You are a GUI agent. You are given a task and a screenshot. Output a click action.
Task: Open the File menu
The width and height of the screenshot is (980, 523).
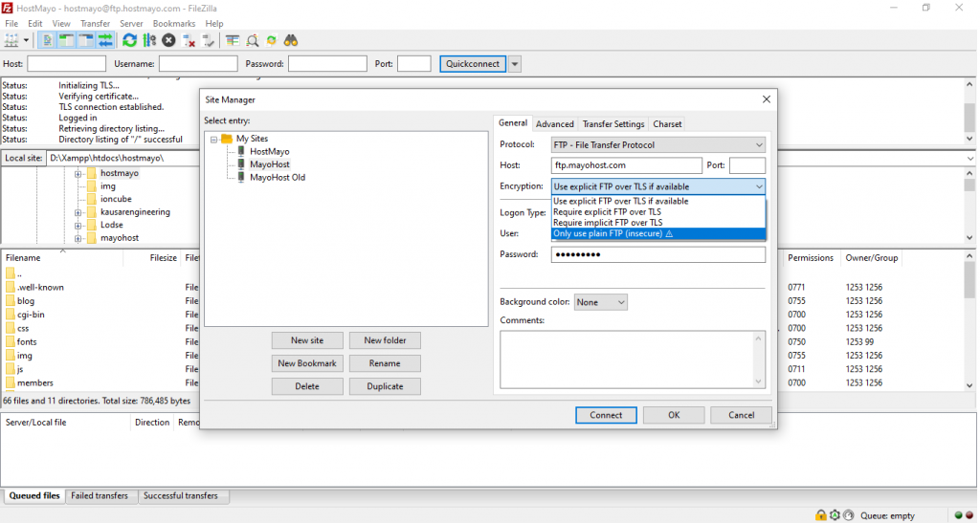[x=11, y=24]
